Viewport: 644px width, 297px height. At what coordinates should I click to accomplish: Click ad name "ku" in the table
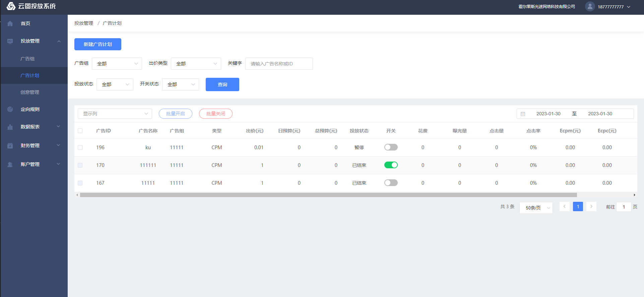point(148,147)
